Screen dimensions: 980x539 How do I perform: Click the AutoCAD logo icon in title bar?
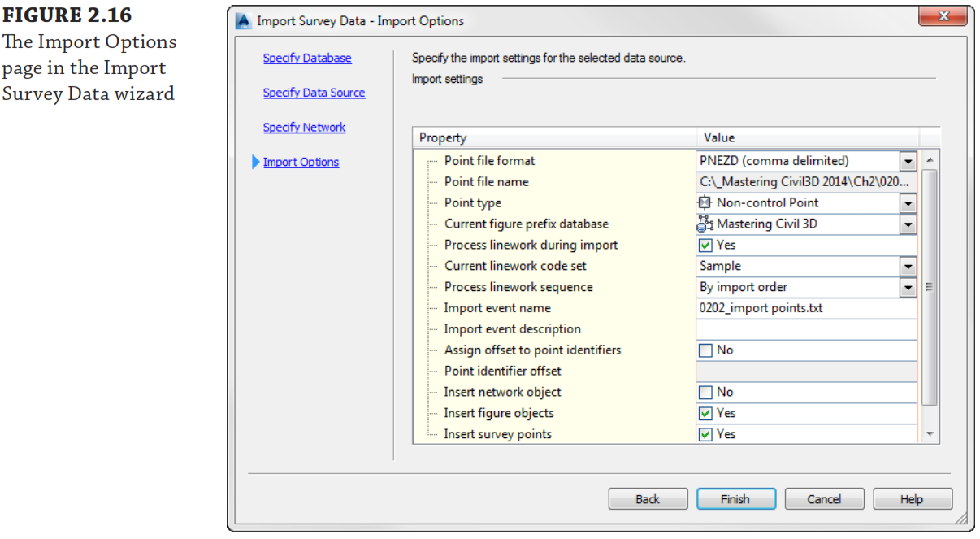243,21
